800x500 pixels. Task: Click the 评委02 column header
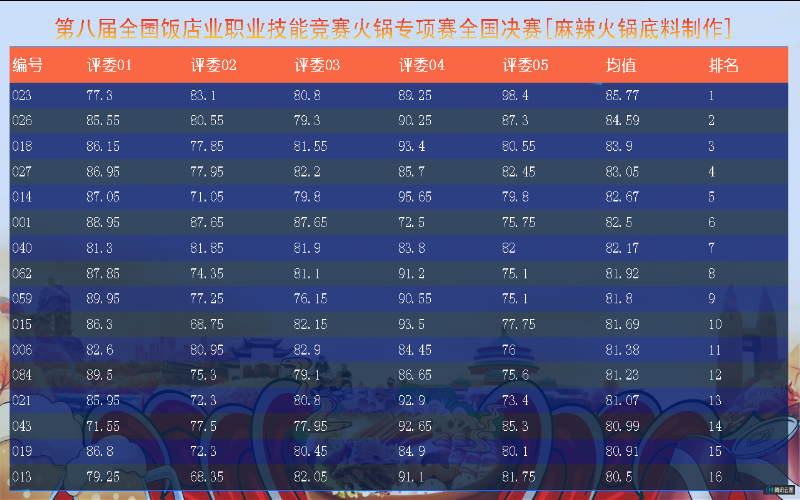click(213, 66)
